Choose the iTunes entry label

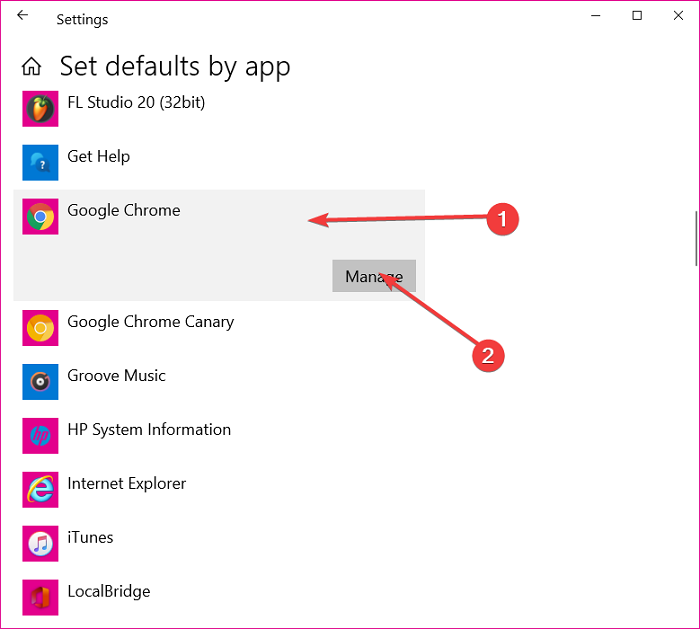click(x=90, y=538)
